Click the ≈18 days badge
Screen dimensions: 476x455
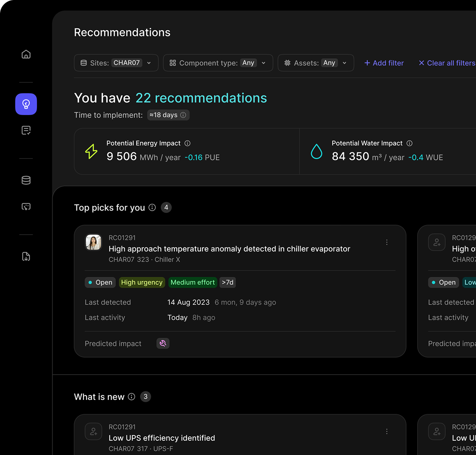(168, 115)
